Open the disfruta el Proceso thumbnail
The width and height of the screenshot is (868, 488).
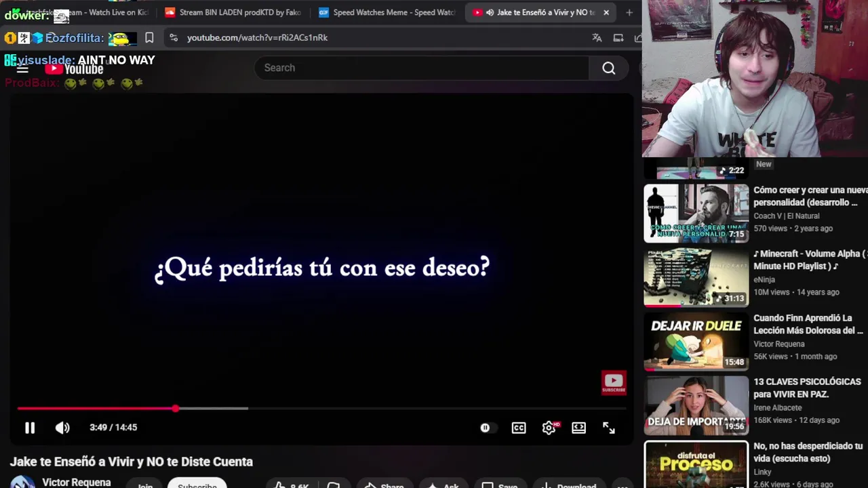[696, 464]
